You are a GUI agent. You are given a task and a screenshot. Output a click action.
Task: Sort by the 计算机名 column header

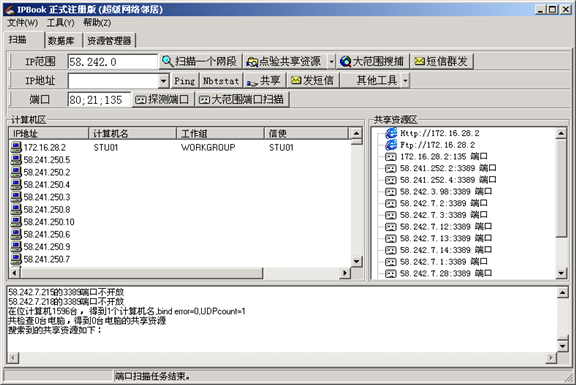pos(133,133)
